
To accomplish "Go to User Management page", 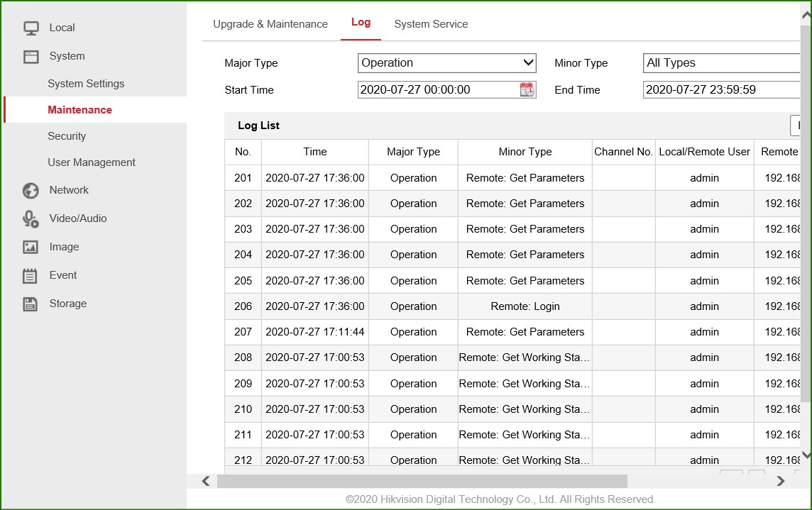I will [92, 162].
